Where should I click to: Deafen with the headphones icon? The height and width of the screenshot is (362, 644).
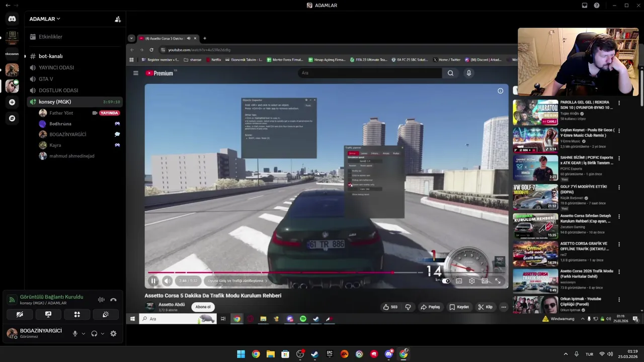(x=94, y=333)
